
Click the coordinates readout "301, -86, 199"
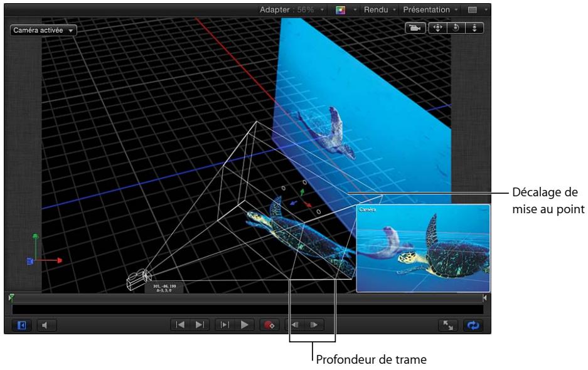pos(164,286)
